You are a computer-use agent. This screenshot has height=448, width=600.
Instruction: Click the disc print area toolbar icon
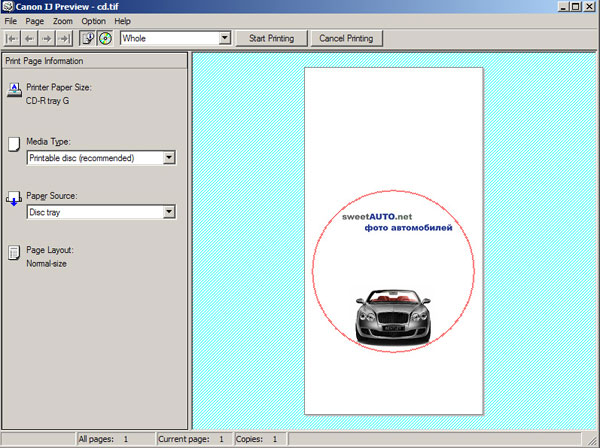(x=105, y=38)
